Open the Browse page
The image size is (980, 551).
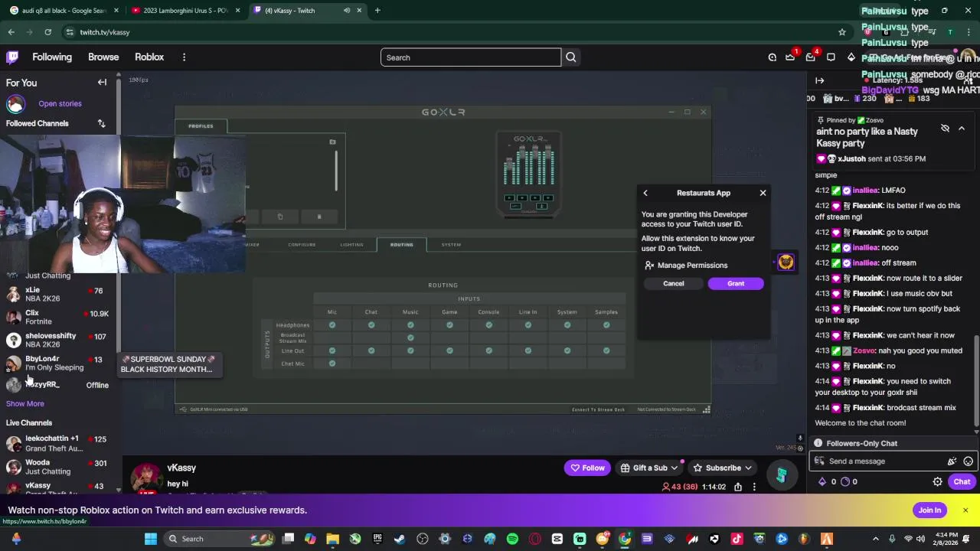103,57
